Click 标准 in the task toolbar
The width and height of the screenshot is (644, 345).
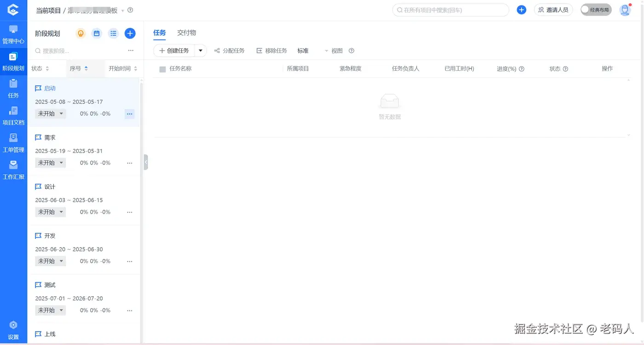click(x=303, y=51)
